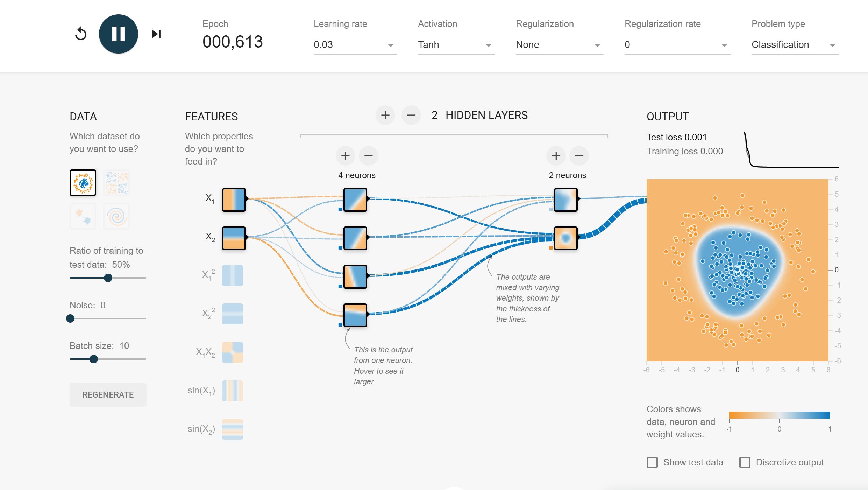Select bottom neuron in second hidden layer
The image size is (868, 490).
coord(566,238)
